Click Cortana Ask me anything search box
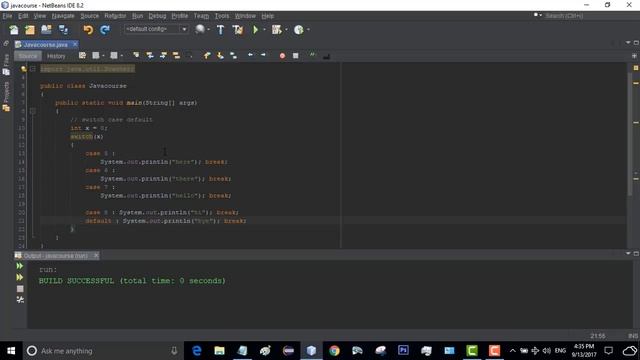Viewport: 640px width, 360px height. [x=102, y=351]
